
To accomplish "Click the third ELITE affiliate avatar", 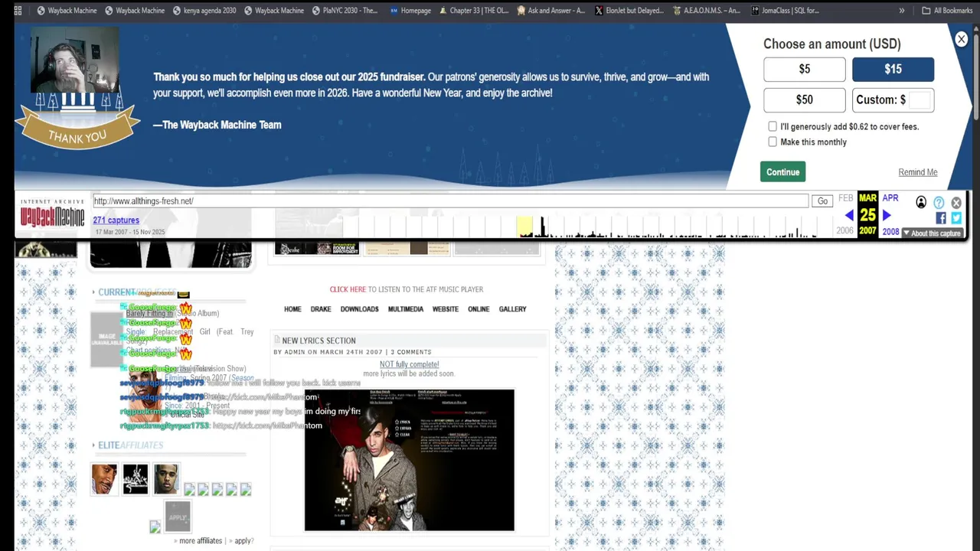I will pyautogui.click(x=166, y=479).
